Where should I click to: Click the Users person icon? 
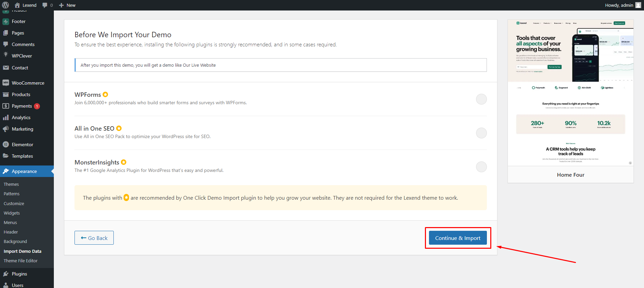[6, 285]
